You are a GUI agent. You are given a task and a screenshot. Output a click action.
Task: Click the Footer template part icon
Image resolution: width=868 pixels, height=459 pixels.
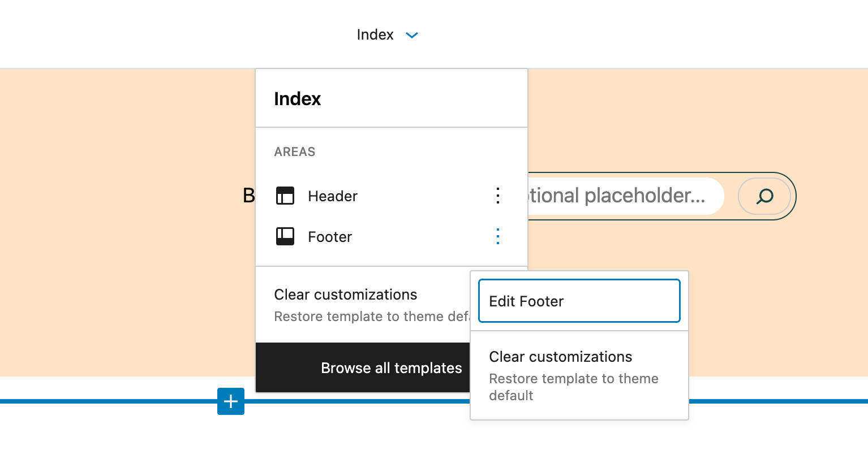pos(285,236)
